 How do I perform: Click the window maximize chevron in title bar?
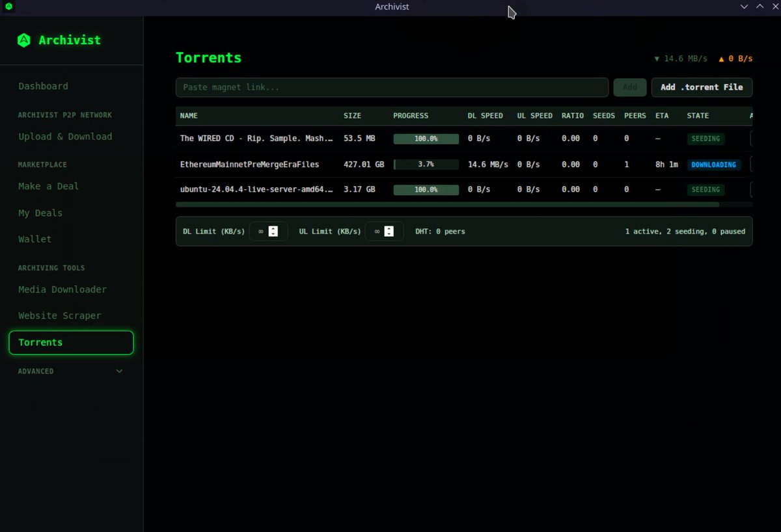760,7
